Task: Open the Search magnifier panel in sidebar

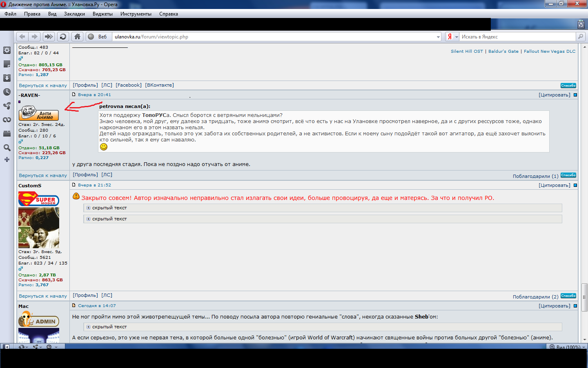Action: (x=7, y=148)
